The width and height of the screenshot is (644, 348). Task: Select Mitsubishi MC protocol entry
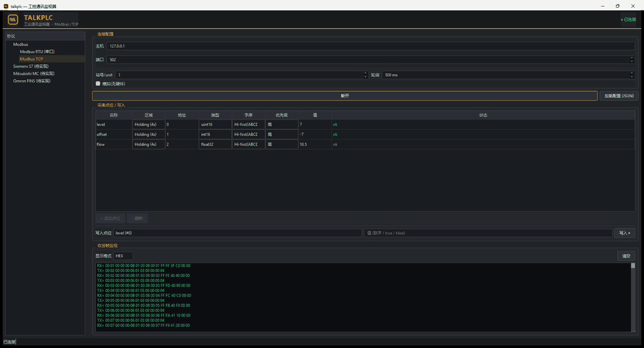[34, 74]
